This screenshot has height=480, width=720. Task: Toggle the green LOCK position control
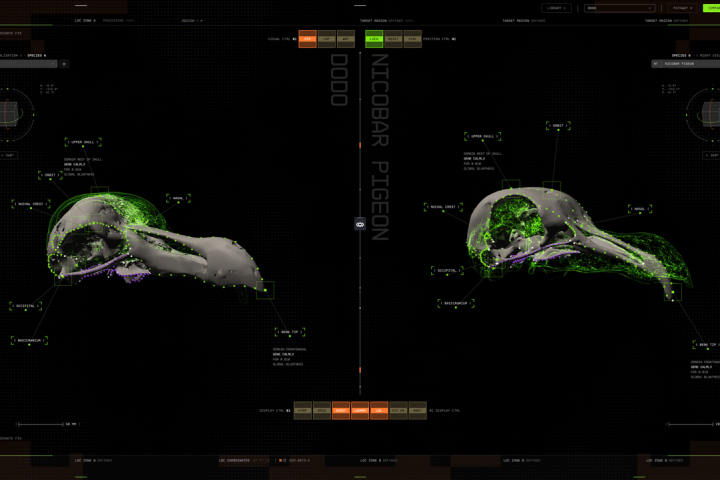coord(374,39)
